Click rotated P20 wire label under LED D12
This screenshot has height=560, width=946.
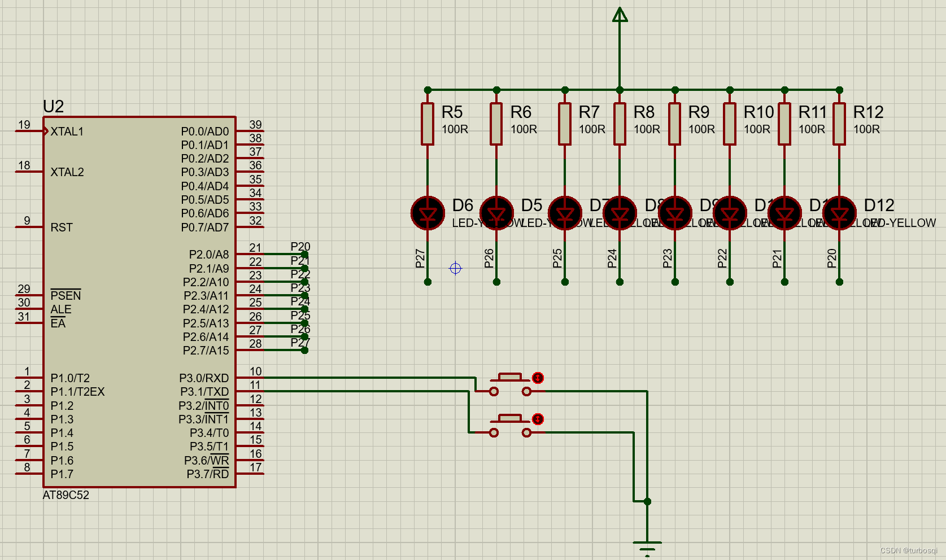tap(831, 258)
